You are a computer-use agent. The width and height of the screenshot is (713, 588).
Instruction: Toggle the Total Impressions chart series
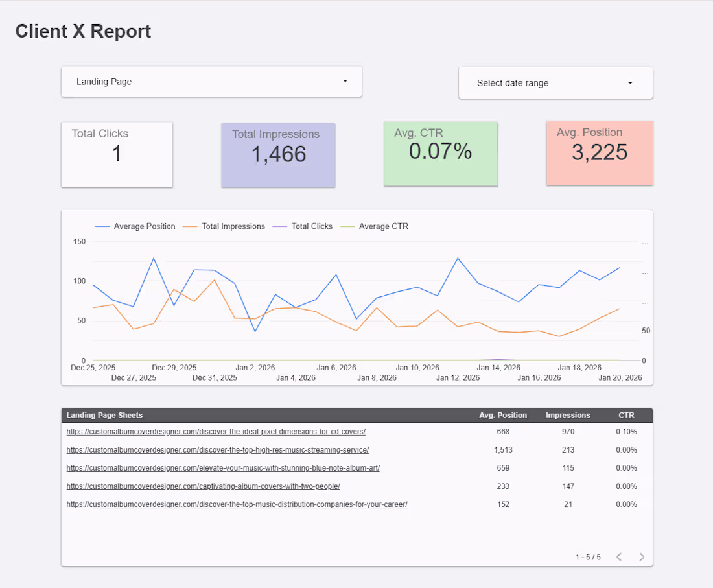point(224,226)
